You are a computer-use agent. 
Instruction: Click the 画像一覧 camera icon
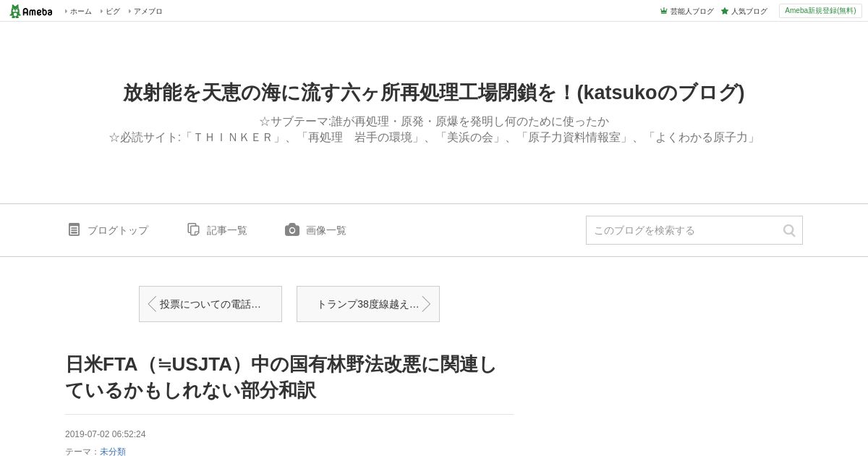point(292,229)
